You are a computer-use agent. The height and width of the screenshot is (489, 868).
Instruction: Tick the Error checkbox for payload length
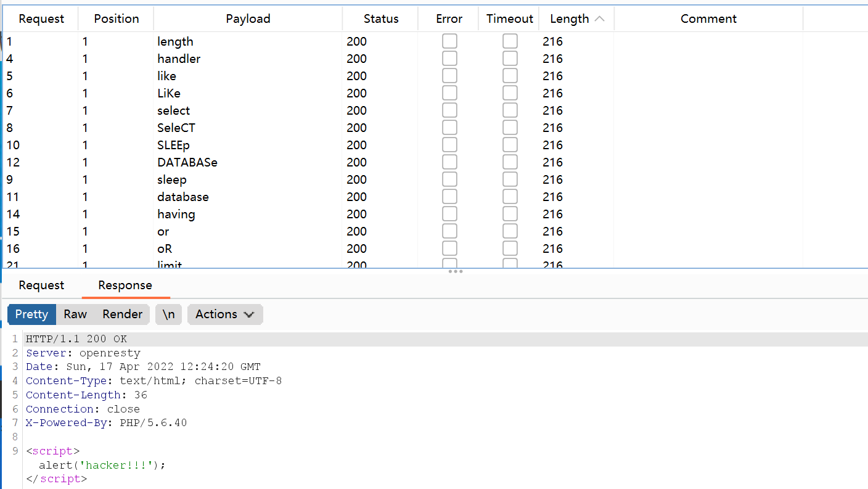point(449,41)
